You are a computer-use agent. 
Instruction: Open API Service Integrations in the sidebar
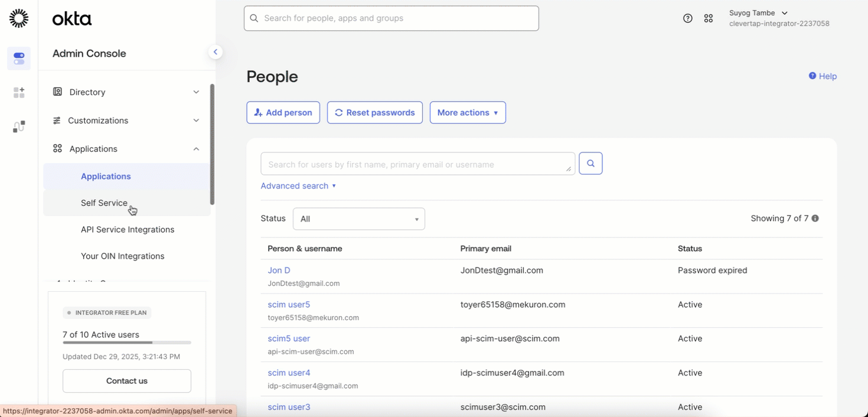pos(128,229)
